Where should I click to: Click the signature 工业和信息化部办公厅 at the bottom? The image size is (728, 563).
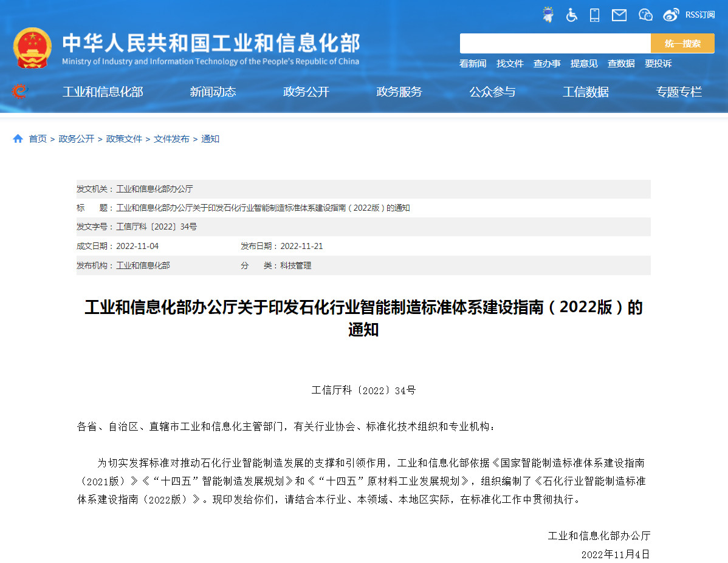tap(599, 536)
